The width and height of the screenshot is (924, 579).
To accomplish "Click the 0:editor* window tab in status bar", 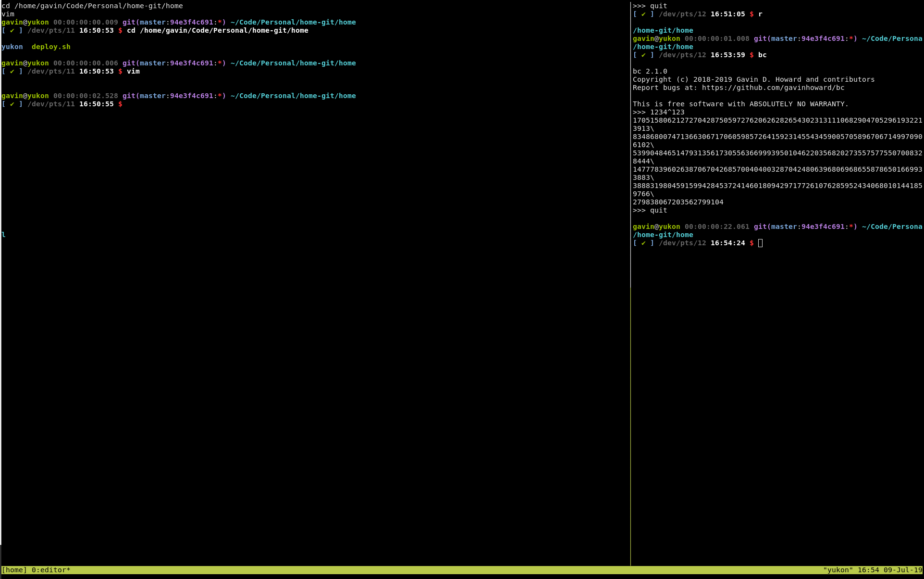I will 51,570.
